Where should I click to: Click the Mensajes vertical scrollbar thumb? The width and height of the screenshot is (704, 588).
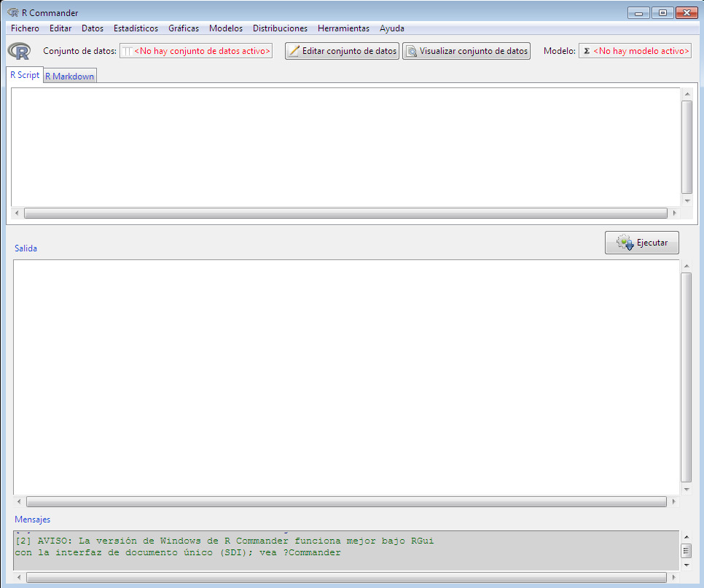(x=686, y=551)
